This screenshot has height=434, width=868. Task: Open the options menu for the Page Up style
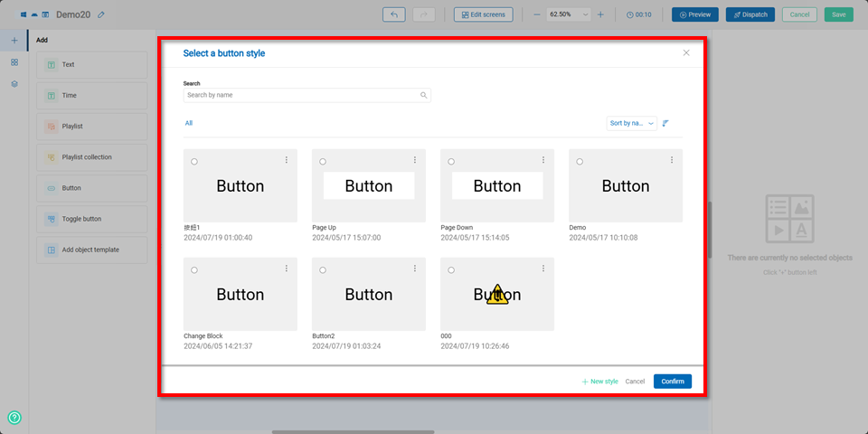[415, 160]
